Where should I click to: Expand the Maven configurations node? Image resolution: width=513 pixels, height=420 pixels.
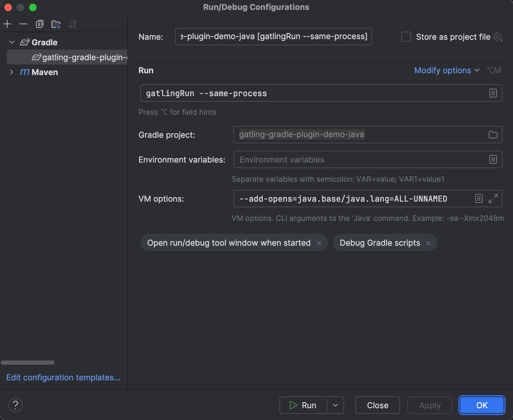pyautogui.click(x=12, y=72)
